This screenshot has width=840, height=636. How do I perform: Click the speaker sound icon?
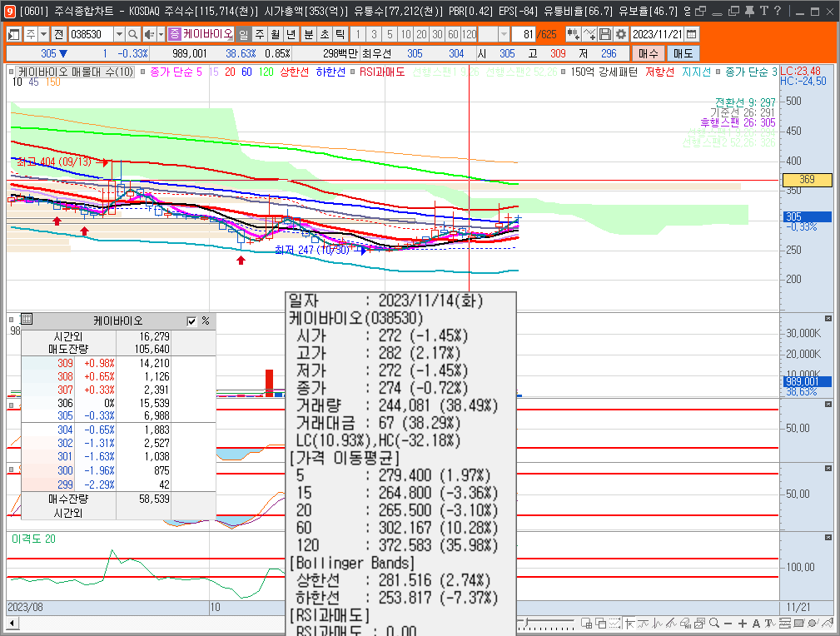tap(149, 35)
